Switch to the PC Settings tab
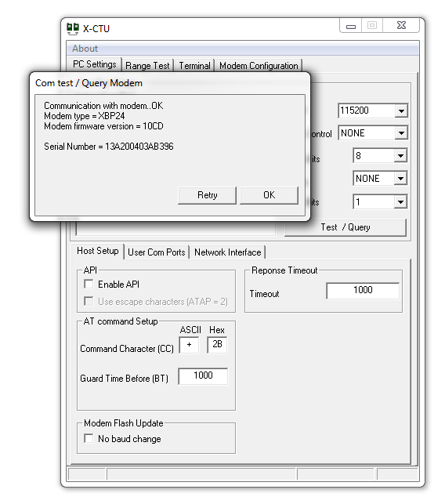Viewport: 445px width, 504px height. coord(95,64)
